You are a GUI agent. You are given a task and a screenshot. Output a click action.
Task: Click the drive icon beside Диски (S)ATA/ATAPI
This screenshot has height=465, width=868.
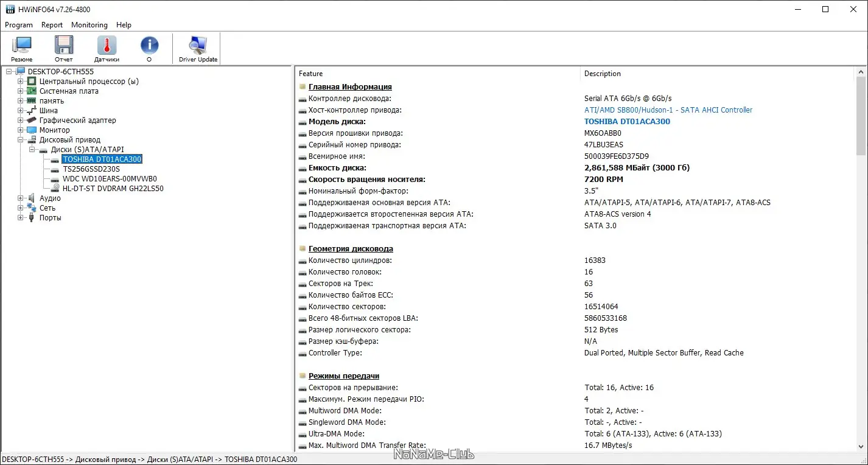point(44,150)
